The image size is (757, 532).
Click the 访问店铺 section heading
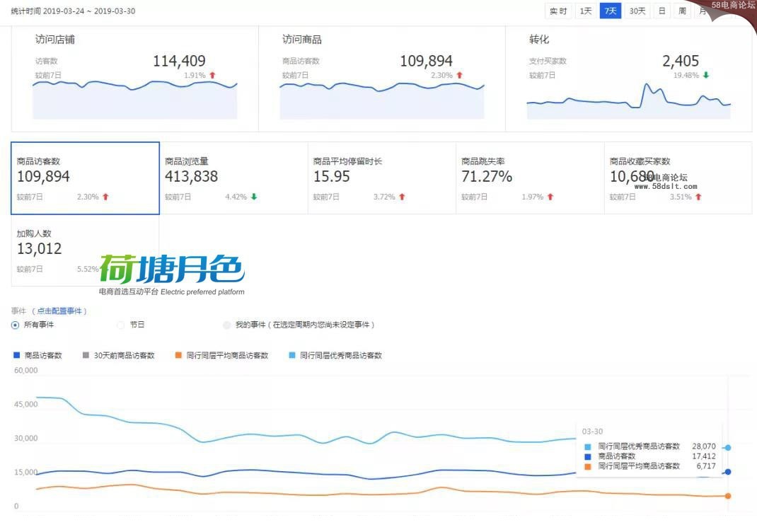[x=55, y=40]
